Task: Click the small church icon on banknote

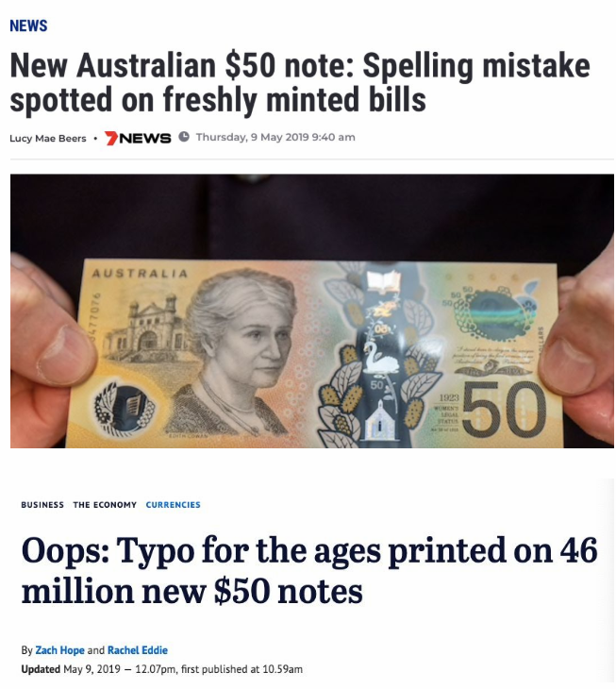Action: 375,421
